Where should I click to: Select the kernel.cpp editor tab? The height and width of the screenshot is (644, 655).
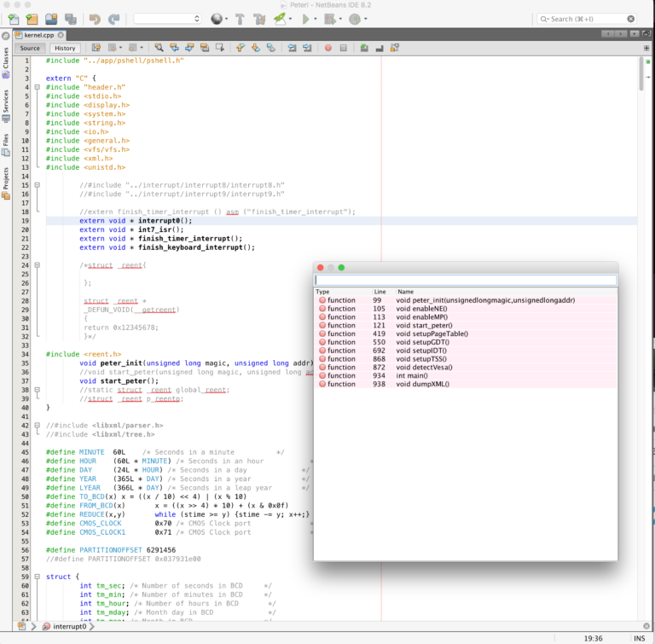coord(38,35)
